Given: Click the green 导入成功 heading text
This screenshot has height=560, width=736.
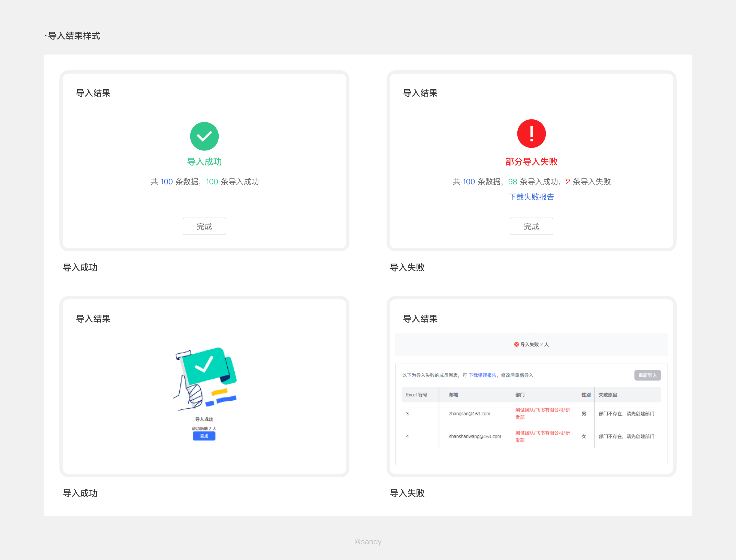Looking at the screenshot, I should pyautogui.click(x=204, y=162).
